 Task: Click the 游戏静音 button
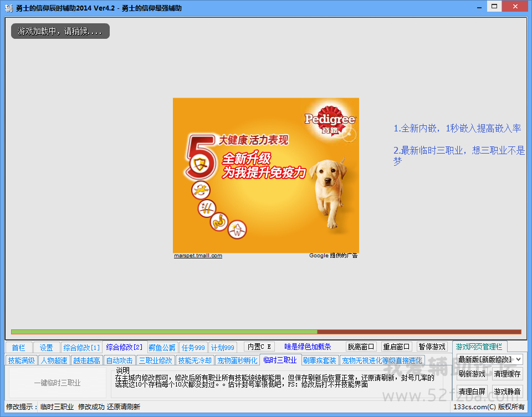pyautogui.click(x=507, y=391)
